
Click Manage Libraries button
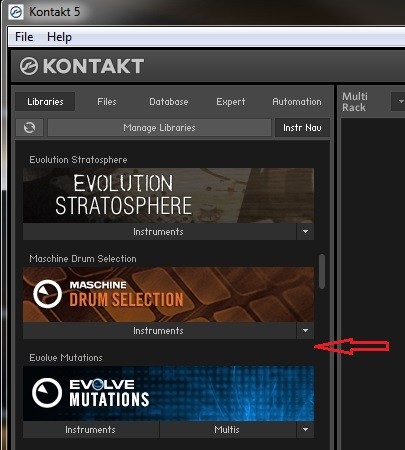(x=159, y=127)
